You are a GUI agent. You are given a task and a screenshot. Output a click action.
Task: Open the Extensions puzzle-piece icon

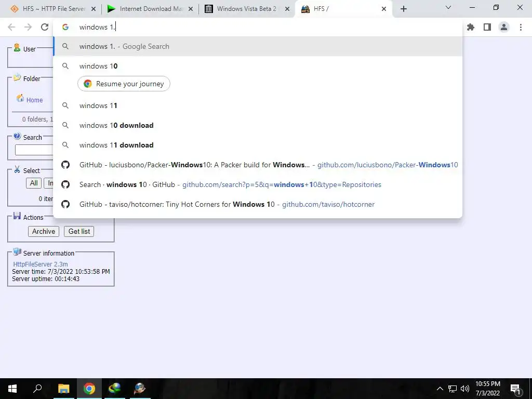[x=471, y=27]
